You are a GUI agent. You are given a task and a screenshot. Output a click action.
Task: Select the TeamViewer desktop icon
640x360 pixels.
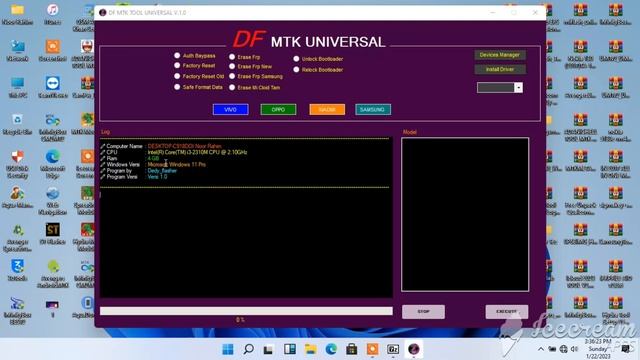click(53, 87)
